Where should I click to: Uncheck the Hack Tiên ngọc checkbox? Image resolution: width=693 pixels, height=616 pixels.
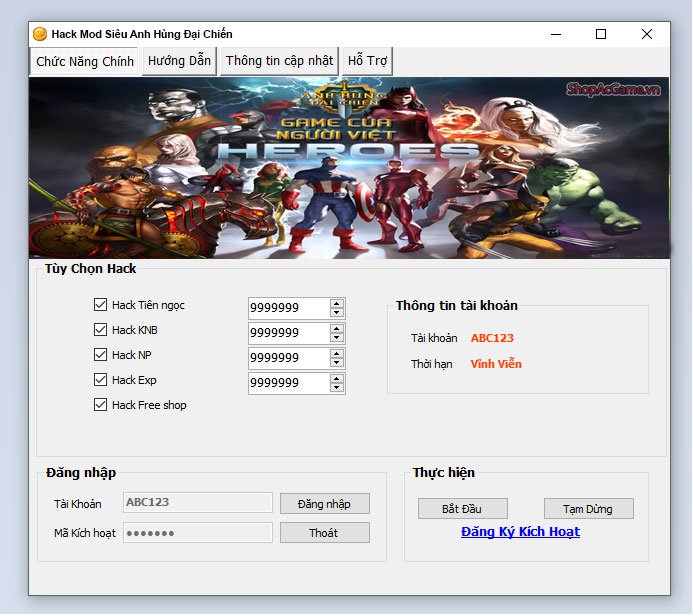[100, 304]
